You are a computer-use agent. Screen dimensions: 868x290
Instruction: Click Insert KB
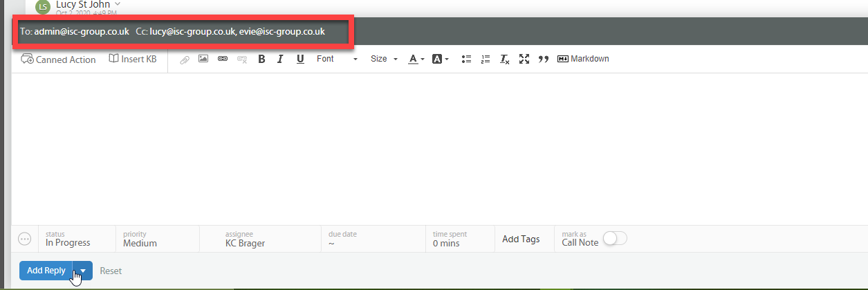pyautogui.click(x=133, y=59)
